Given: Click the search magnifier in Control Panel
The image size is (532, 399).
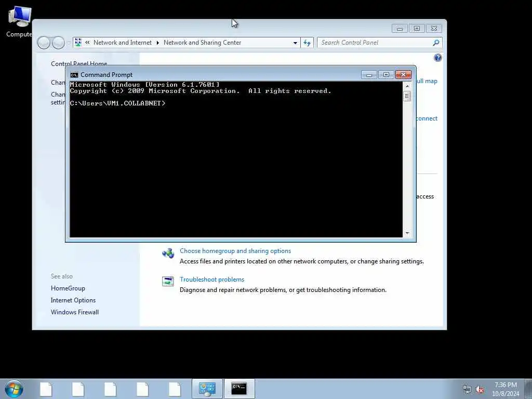Looking at the screenshot, I should (x=436, y=43).
